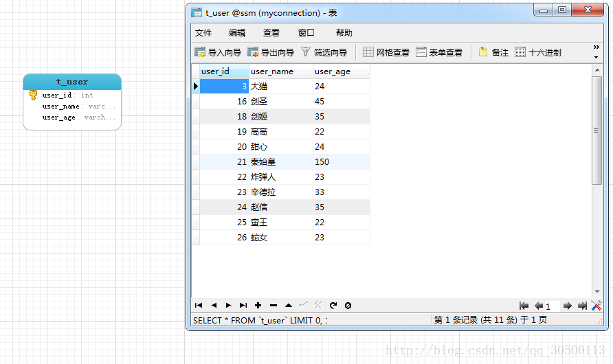This screenshot has width=613, height=364.
Task: Switch to 网格查看 grid view
Action: 386,52
